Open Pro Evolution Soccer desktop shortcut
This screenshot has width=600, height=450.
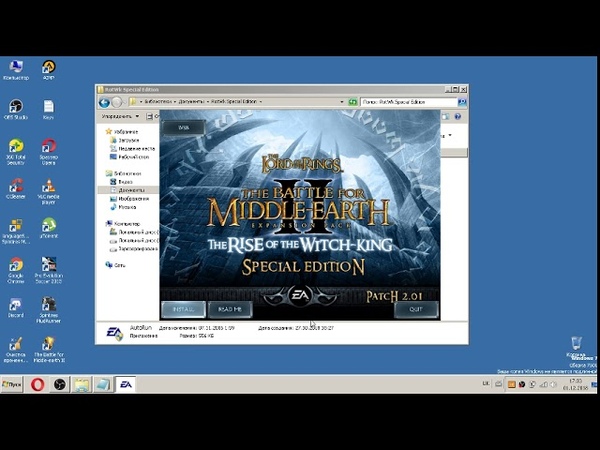pyautogui.click(x=49, y=271)
